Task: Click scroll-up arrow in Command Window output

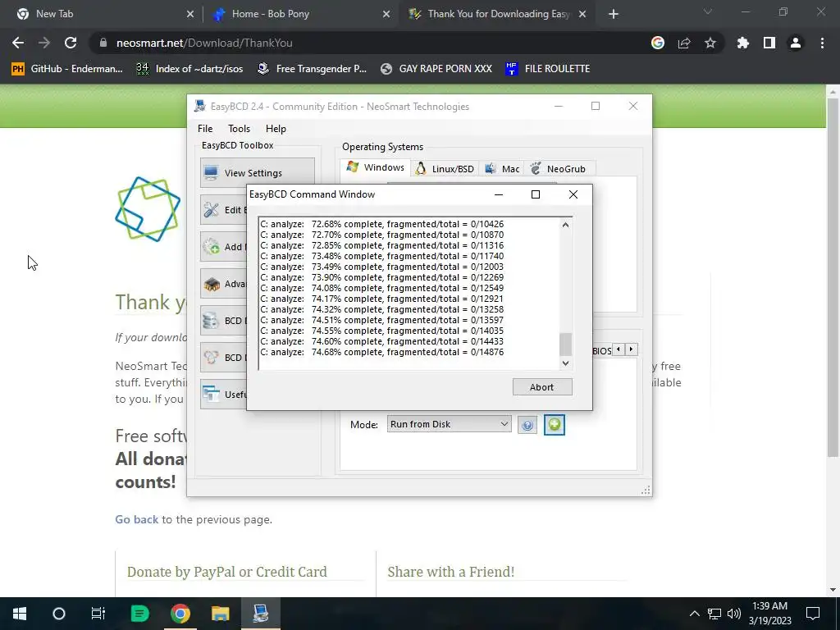Action: [565, 225]
